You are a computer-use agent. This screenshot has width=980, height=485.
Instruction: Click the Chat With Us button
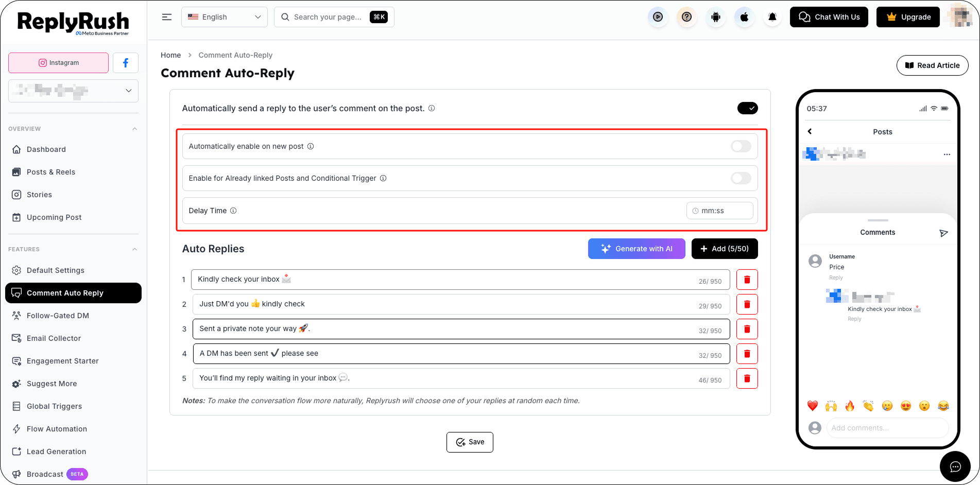[x=829, y=17]
